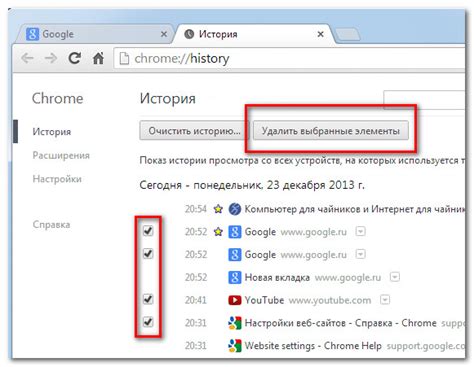Viewport: 474px width, 367px height.
Task: Click the page icon in the address bar
Action: click(124, 59)
